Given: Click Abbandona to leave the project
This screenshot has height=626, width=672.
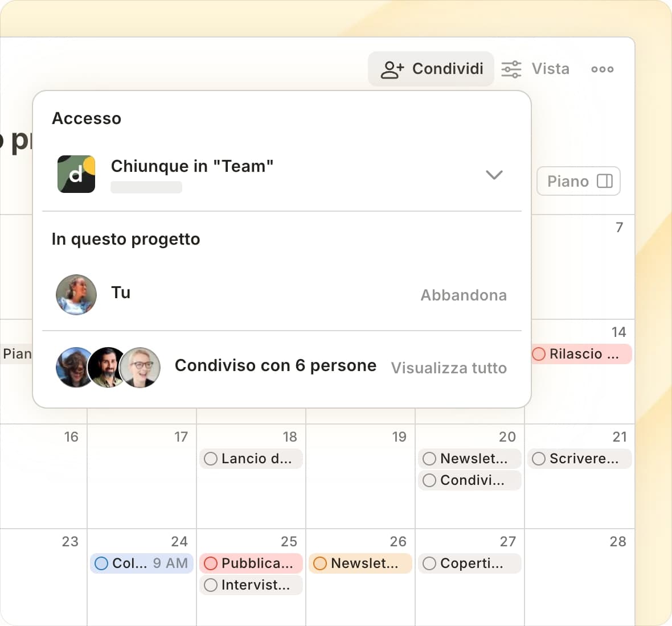Looking at the screenshot, I should click(463, 295).
